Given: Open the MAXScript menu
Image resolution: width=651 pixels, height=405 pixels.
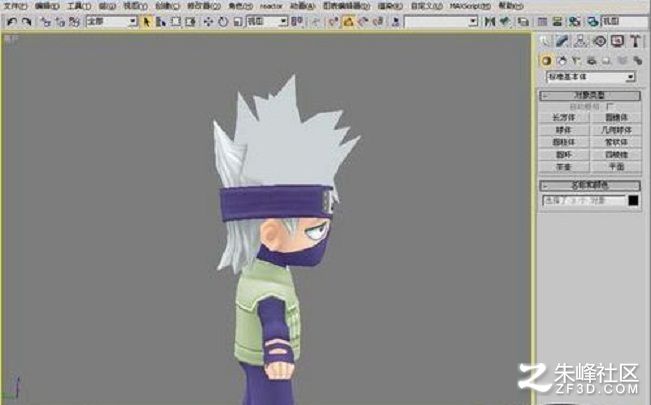Looking at the screenshot, I should (470, 6).
